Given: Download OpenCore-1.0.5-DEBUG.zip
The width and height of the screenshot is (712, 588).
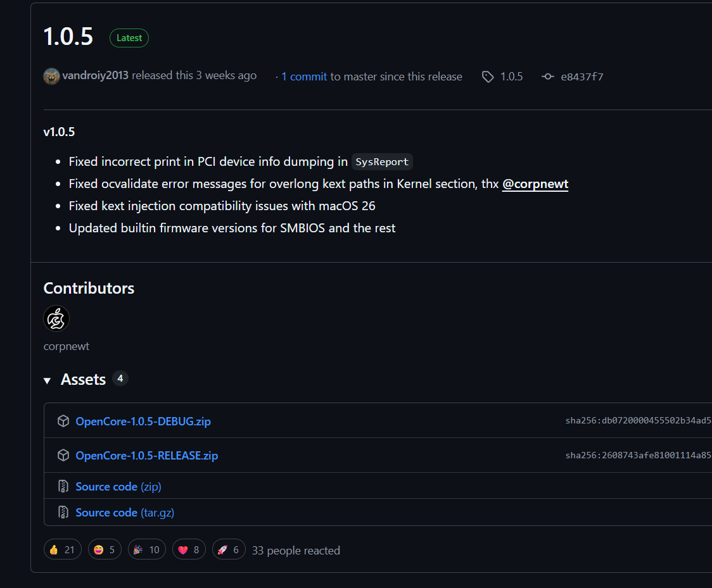Looking at the screenshot, I should click(143, 422).
